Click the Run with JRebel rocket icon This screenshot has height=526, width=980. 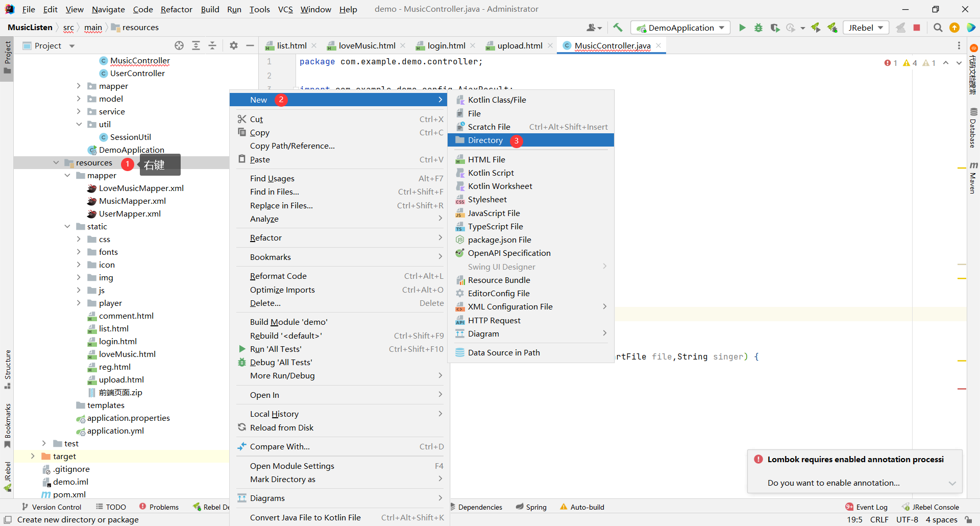[816, 28]
